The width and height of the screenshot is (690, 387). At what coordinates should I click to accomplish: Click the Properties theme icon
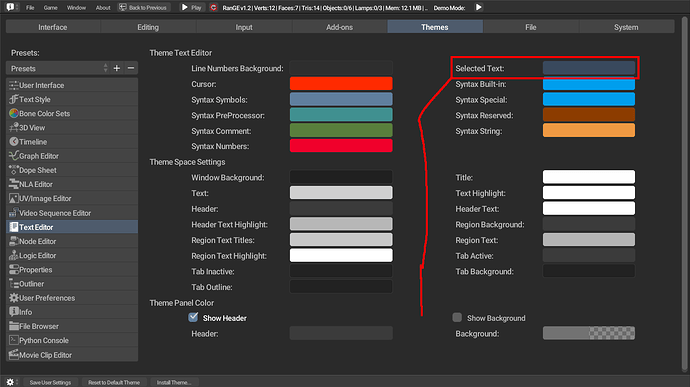pos(14,269)
